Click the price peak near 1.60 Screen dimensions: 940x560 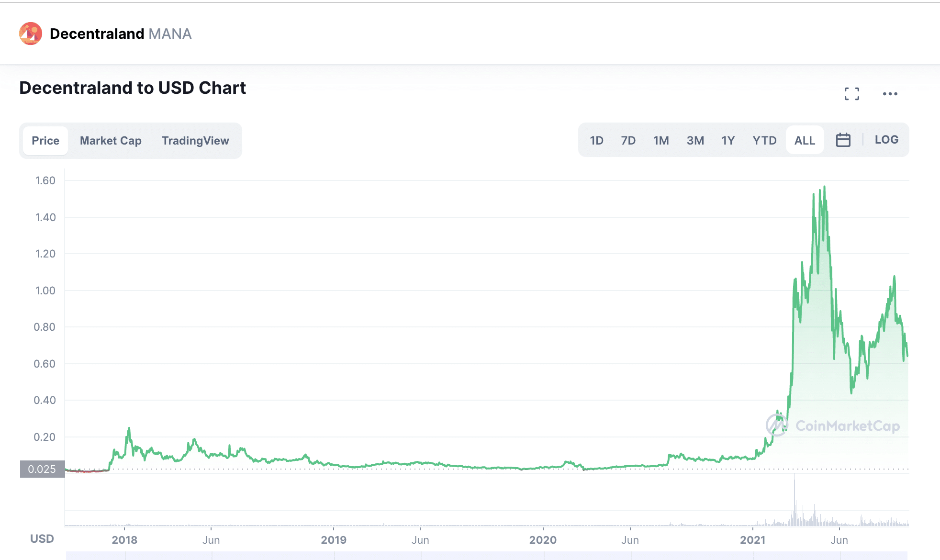click(824, 187)
